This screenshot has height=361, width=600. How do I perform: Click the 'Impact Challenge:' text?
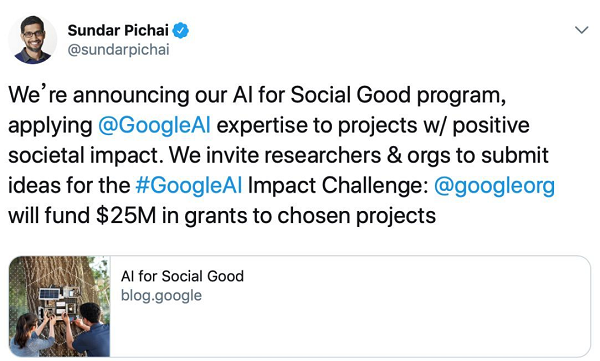click(x=338, y=186)
